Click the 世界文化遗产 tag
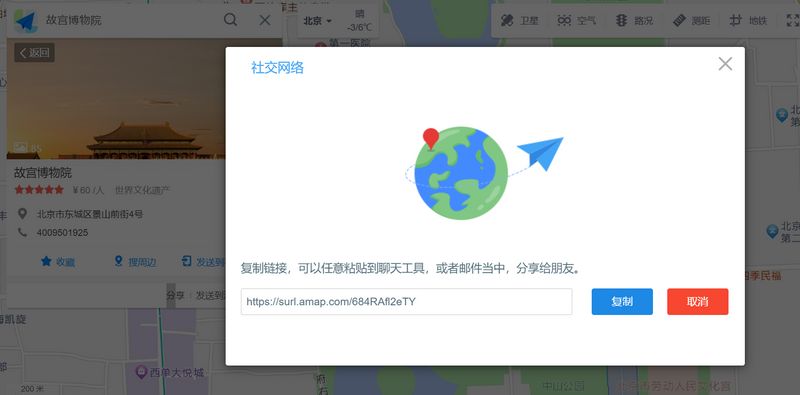 coord(142,190)
